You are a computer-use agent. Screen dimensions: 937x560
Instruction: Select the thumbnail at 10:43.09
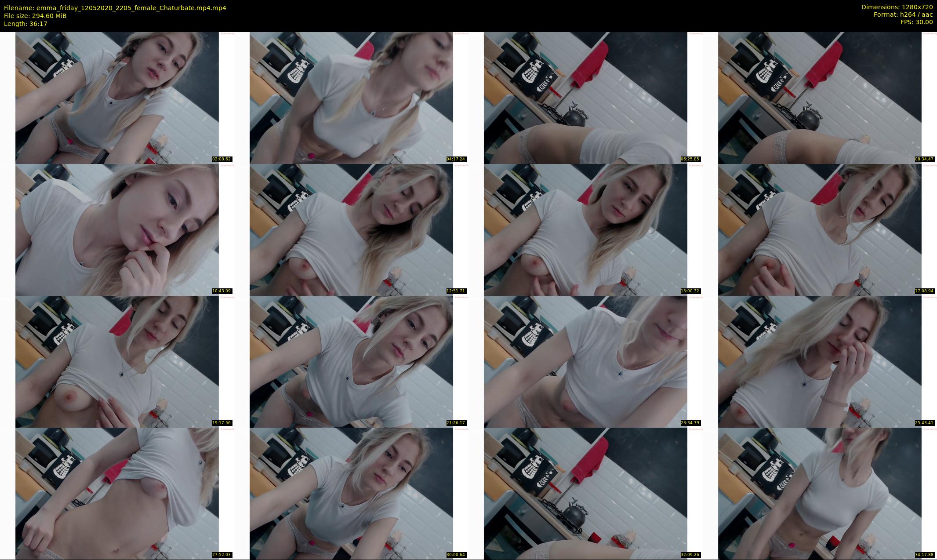coord(117,229)
